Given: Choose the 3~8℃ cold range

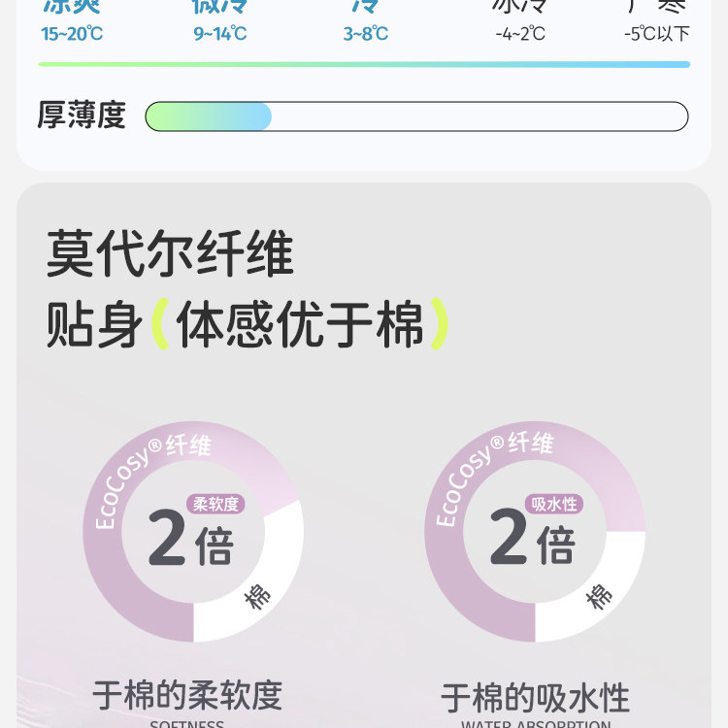Looking at the screenshot, I should click(x=365, y=34).
